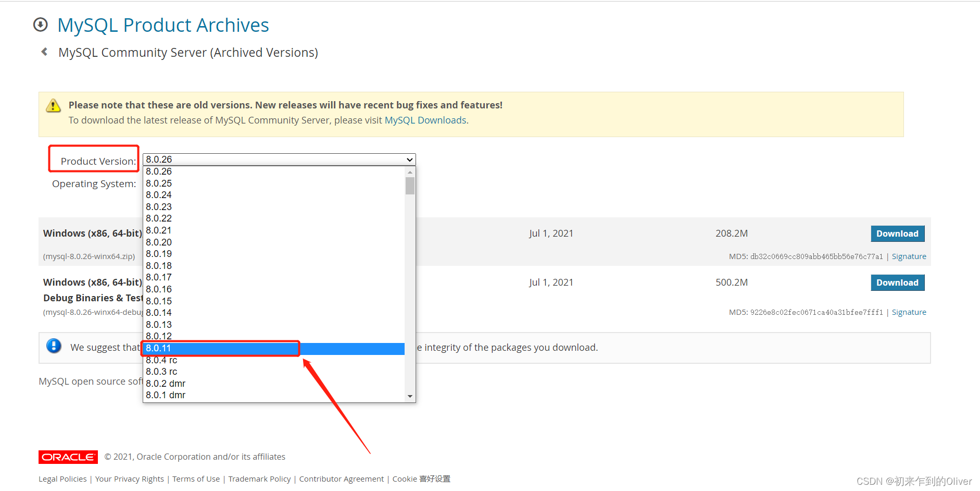Image resolution: width=980 pixels, height=491 pixels.
Task: Choose 8.0.17 from the version list
Action: (x=274, y=277)
